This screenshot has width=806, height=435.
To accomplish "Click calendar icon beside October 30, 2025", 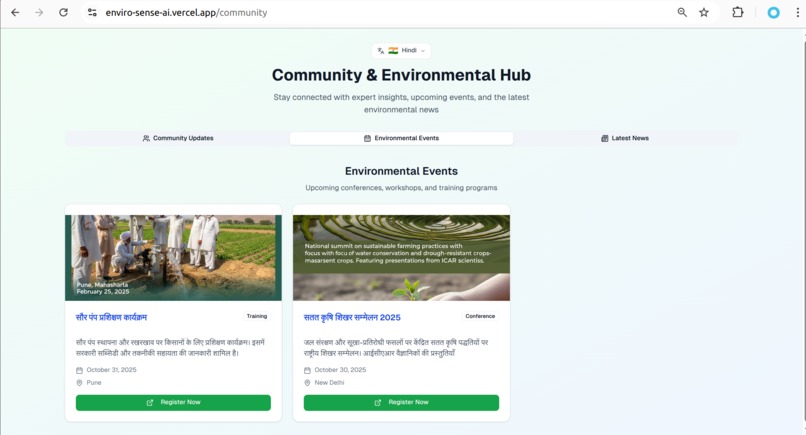I will coord(307,370).
